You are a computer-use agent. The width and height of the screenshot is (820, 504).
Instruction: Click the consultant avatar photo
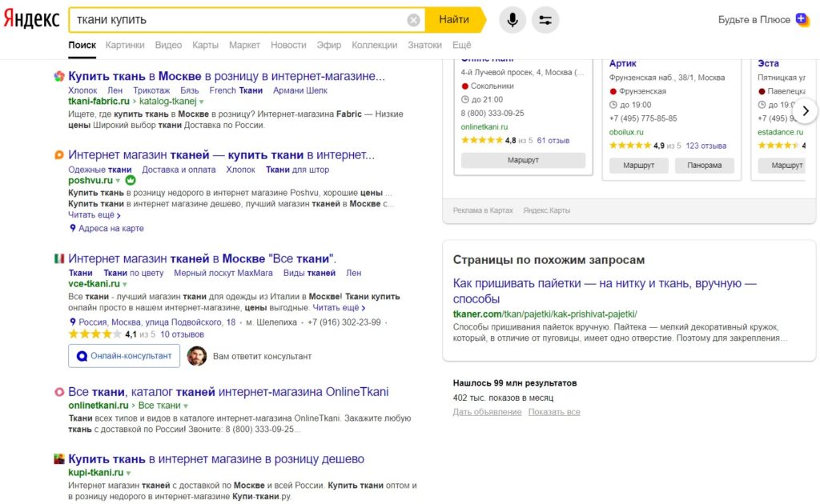pos(197,356)
